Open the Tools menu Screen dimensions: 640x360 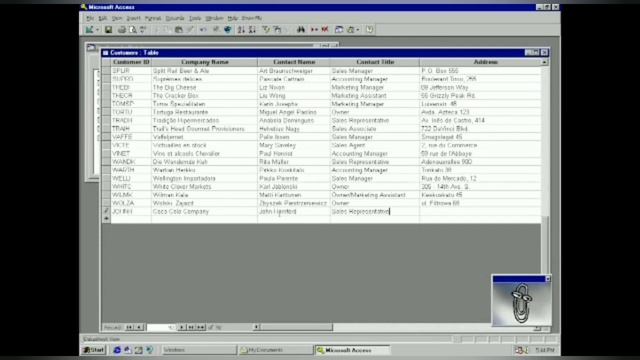pos(195,18)
